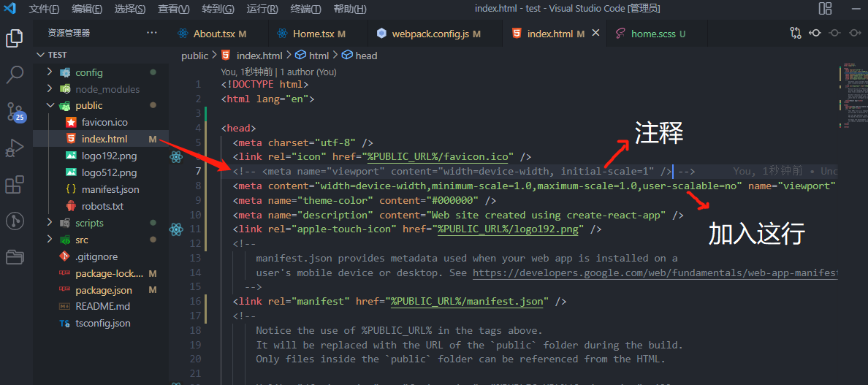Viewport: 868px width, 385px height.
Task: Open explorer more actions ellipsis
Action: pyautogui.click(x=152, y=33)
